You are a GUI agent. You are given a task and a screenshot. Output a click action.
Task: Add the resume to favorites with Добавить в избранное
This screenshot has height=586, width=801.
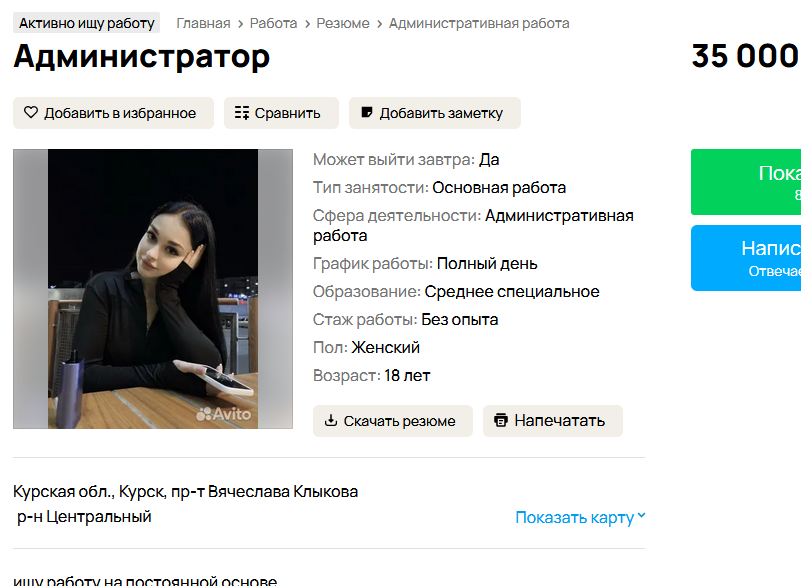[113, 113]
